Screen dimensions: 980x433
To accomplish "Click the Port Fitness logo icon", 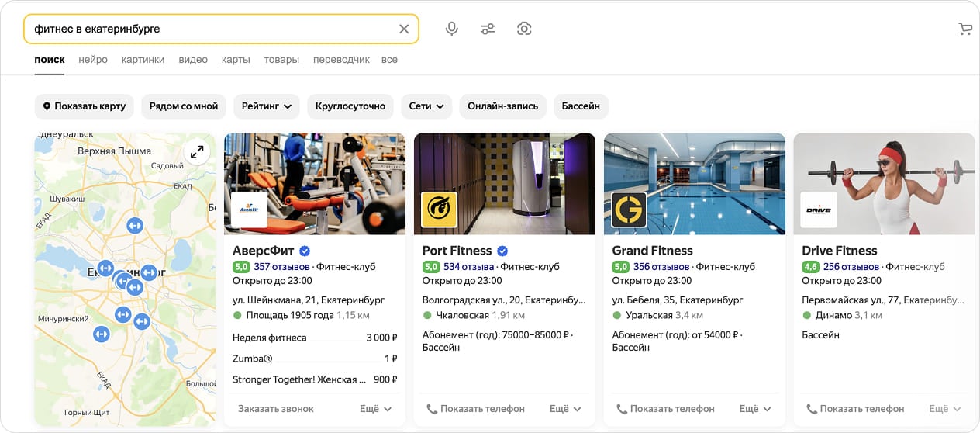I will (439, 210).
